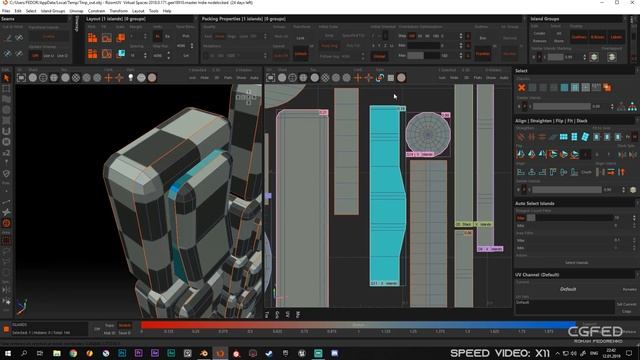Toggle Isol option in 3D viewport header
The width and height of the screenshot is (640, 360).
pos(193,78)
